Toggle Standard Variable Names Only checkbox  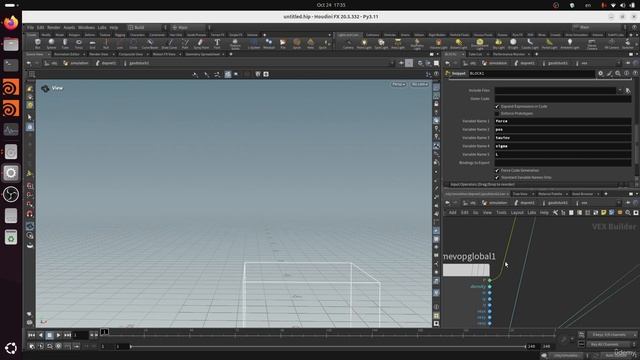(497, 178)
